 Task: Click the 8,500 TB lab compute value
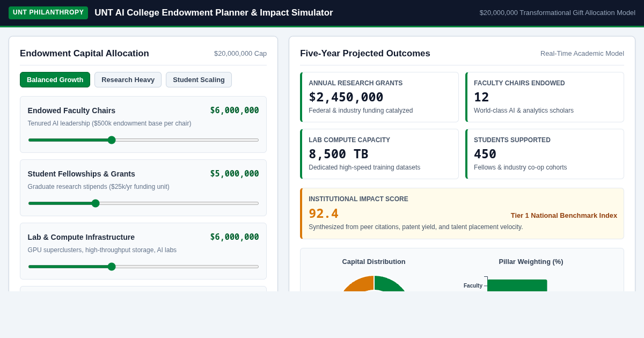pos(339,154)
